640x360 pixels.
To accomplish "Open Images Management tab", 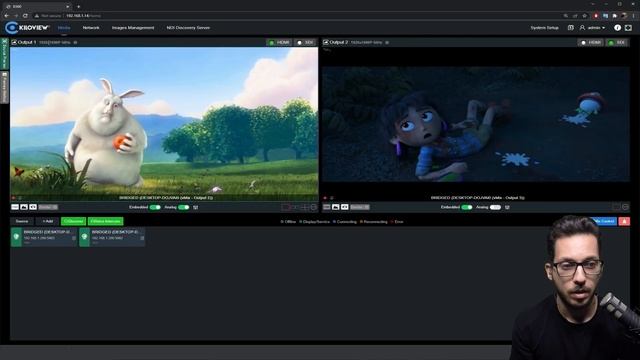I will pyautogui.click(x=133, y=28).
